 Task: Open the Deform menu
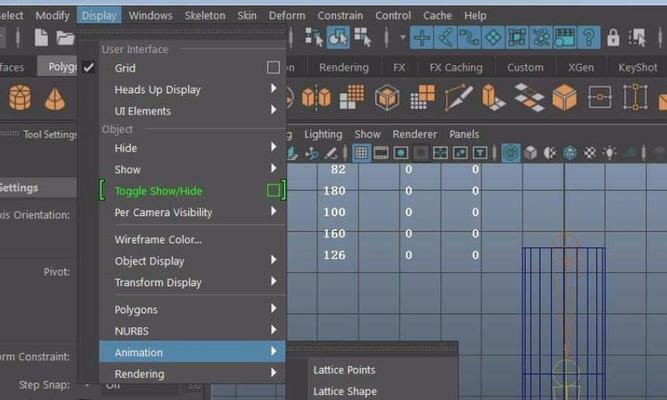coord(287,16)
